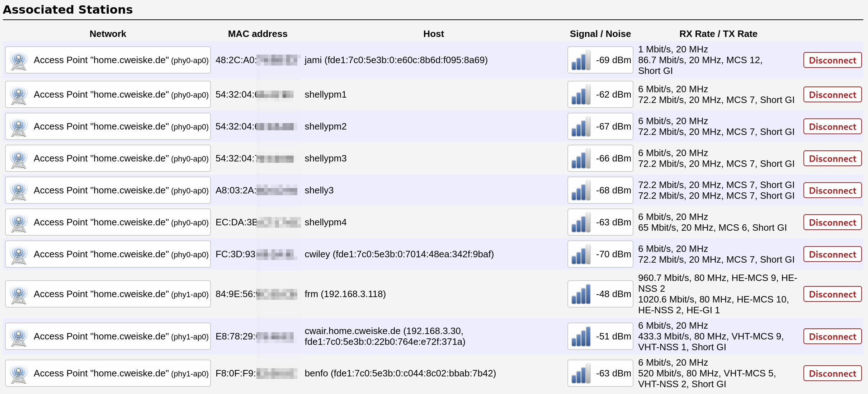
Task: Click the MAC address column header
Action: click(x=258, y=34)
